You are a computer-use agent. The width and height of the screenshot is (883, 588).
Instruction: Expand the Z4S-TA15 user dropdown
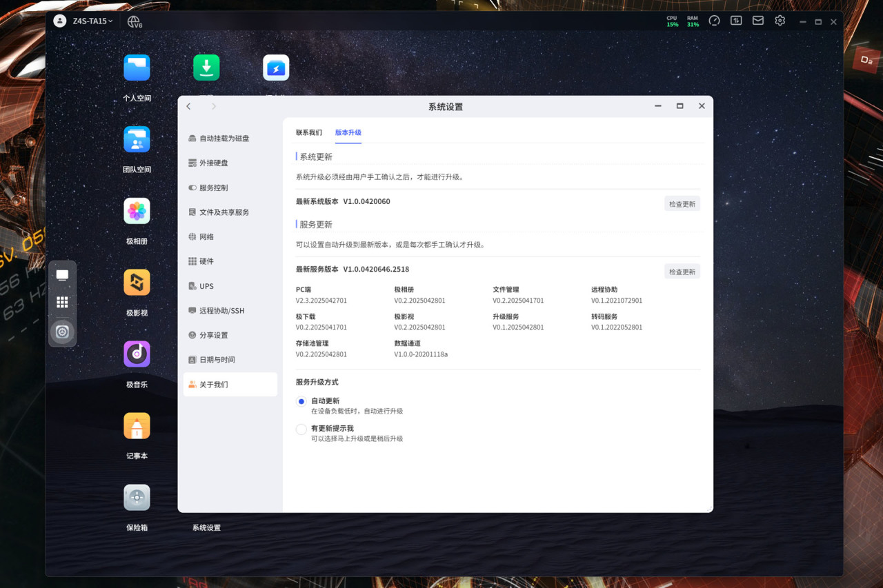(x=92, y=21)
